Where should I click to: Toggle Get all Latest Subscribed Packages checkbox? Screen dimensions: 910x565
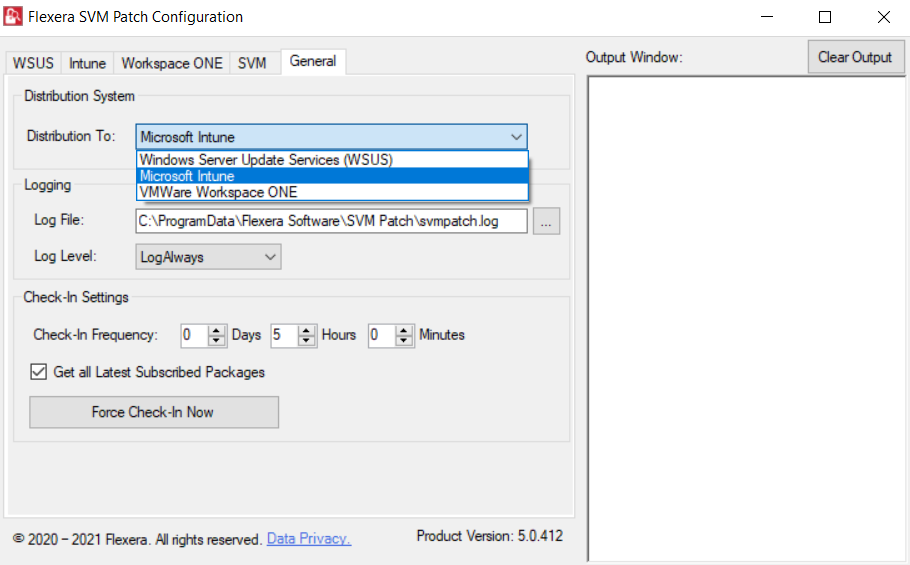39,372
